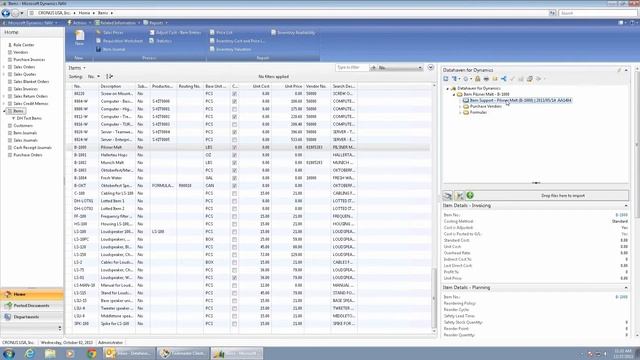640x360 pixels.
Task: Click the green upload arrow icon
Action: tap(470, 196)
